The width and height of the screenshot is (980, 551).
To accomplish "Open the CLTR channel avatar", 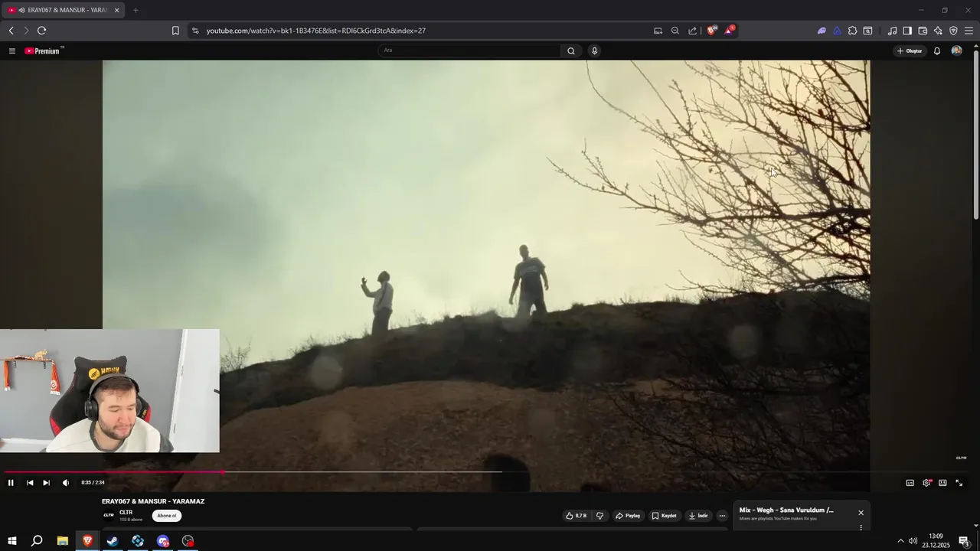I will coord(109,515).
